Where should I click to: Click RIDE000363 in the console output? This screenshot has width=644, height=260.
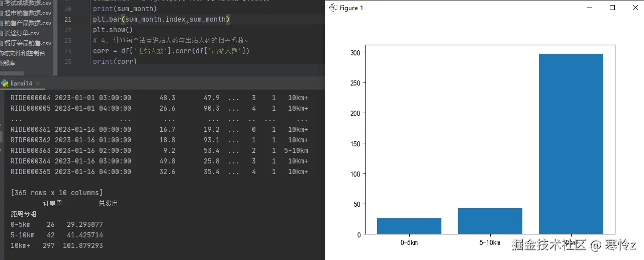31,150
